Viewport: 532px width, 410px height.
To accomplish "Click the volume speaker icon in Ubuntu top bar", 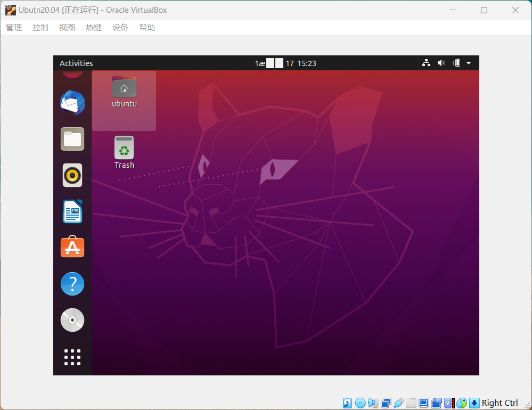I will (x=441, y=63).
